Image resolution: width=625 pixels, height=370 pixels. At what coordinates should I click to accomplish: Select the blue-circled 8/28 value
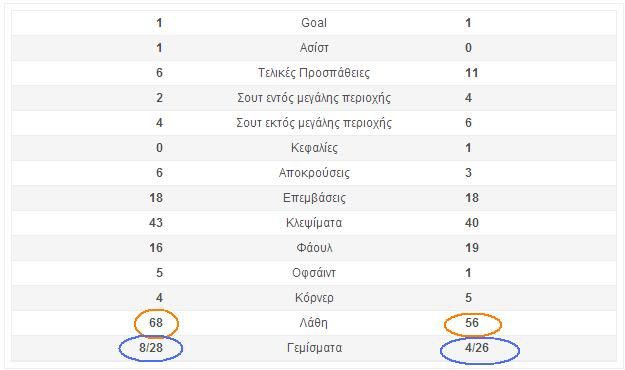(x=151, y=348)
